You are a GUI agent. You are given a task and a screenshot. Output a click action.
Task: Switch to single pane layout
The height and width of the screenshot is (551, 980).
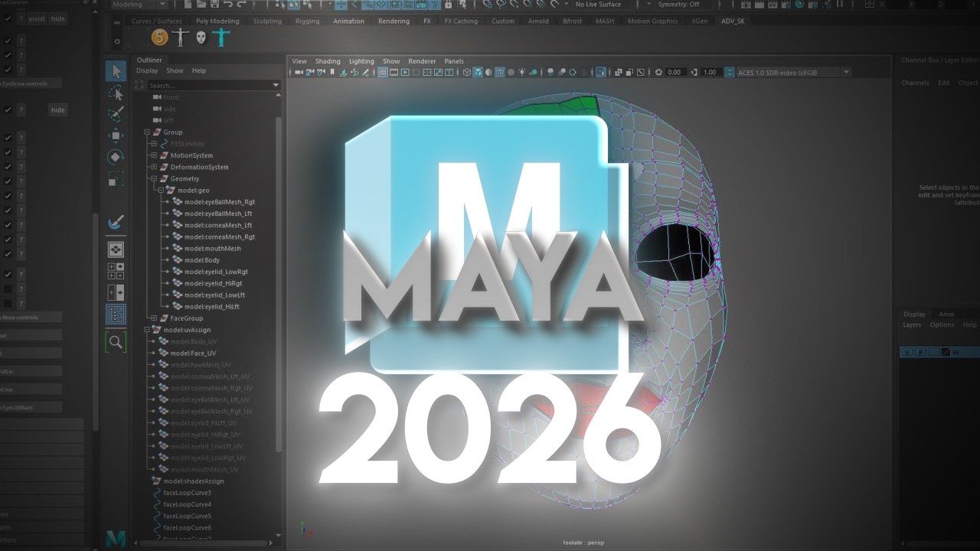116,249
